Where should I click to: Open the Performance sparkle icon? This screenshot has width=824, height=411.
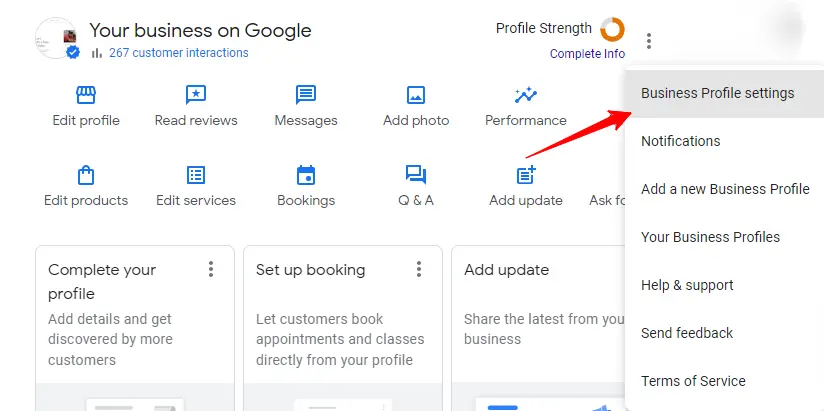point(525,95)
